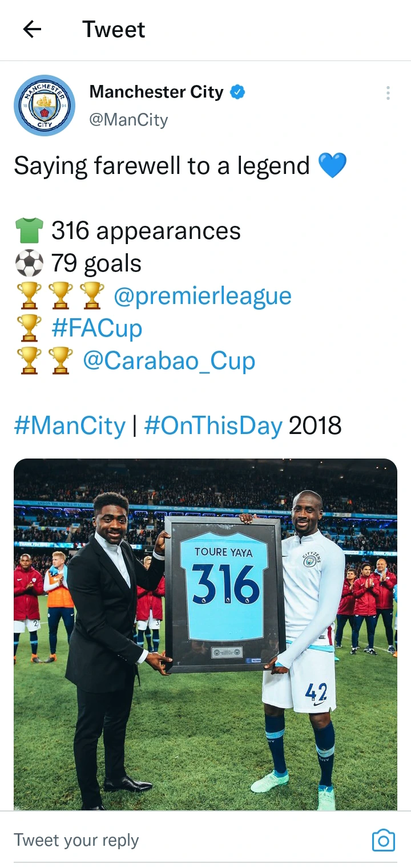Tap the #FACup hashtag
The image size is (411, 868).
(x=96, y=328)
